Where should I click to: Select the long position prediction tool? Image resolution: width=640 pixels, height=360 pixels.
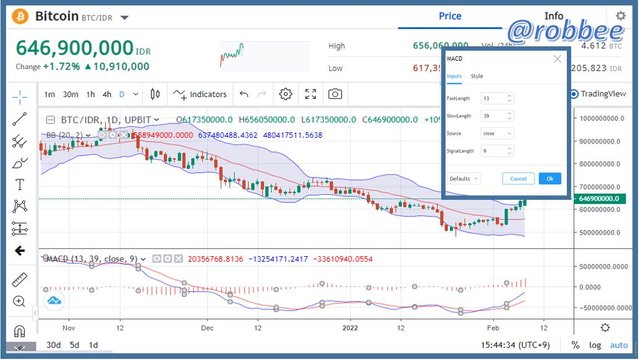(x=19, y=229)
